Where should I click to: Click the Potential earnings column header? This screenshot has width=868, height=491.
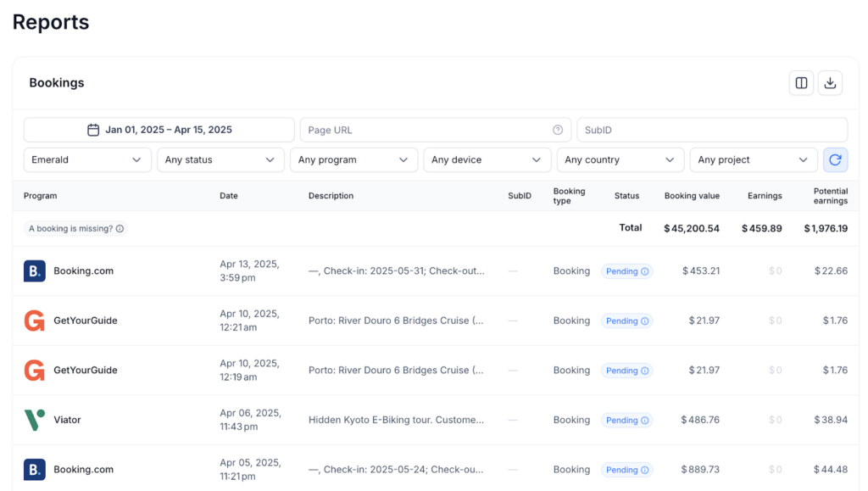pyautogui.click(x=830, y=196)
